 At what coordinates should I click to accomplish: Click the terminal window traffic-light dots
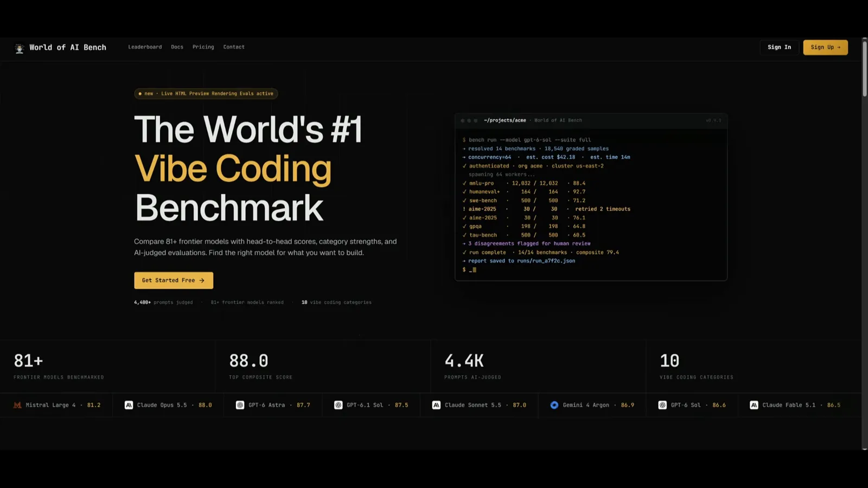pos(469,120)
